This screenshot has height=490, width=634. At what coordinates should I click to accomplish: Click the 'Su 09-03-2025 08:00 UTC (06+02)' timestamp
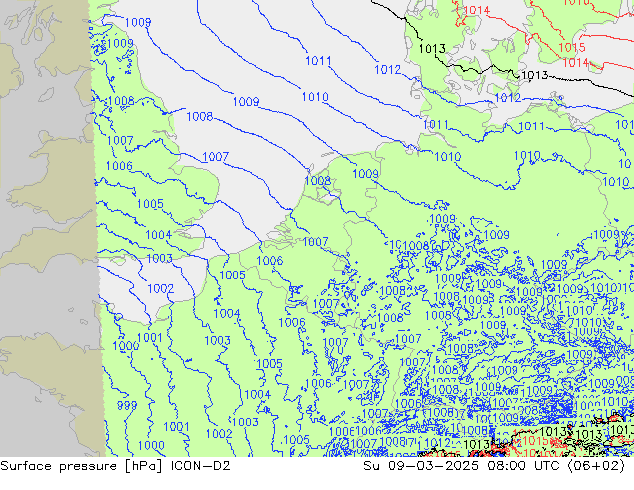point(494,466)
